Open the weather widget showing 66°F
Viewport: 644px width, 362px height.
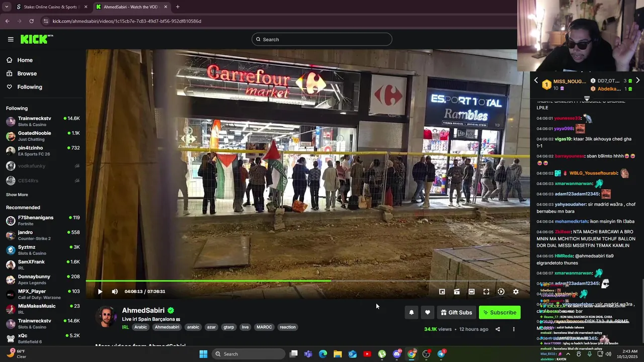coord(16,354)
